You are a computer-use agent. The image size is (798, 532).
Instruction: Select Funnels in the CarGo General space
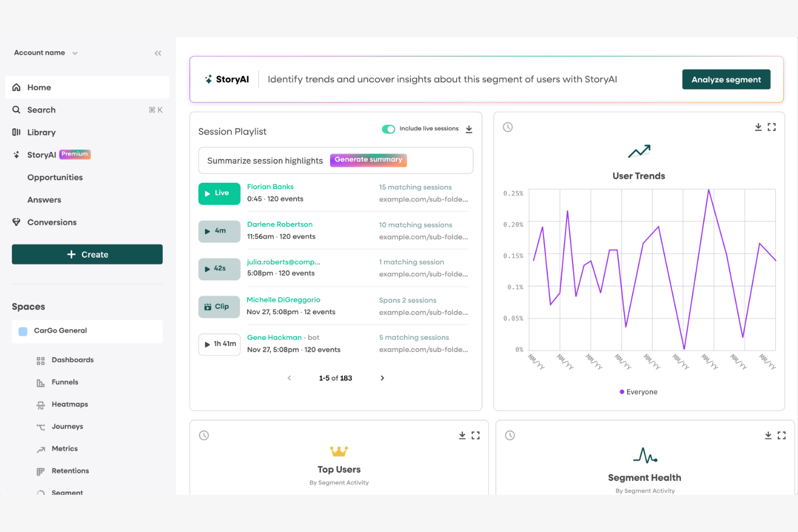pyautogui.click(x=65, y=382)
